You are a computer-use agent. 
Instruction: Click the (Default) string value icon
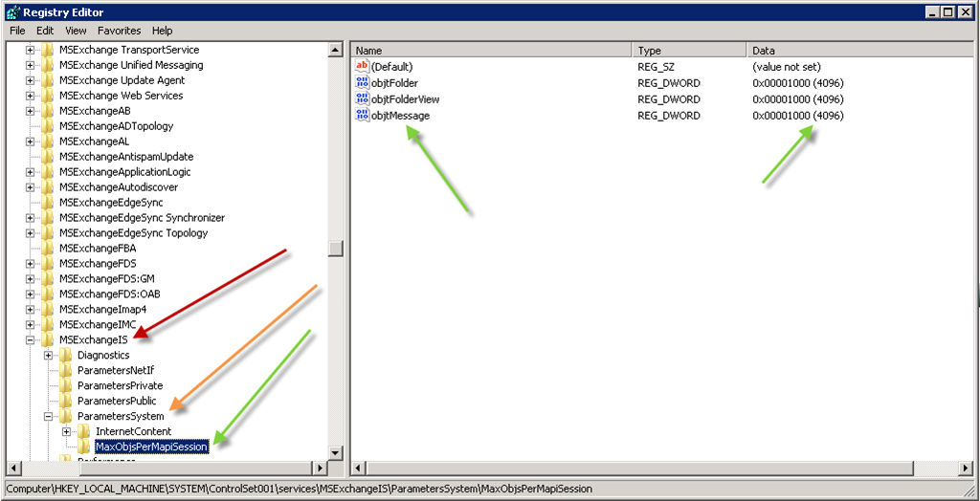(x=362, y=67)
